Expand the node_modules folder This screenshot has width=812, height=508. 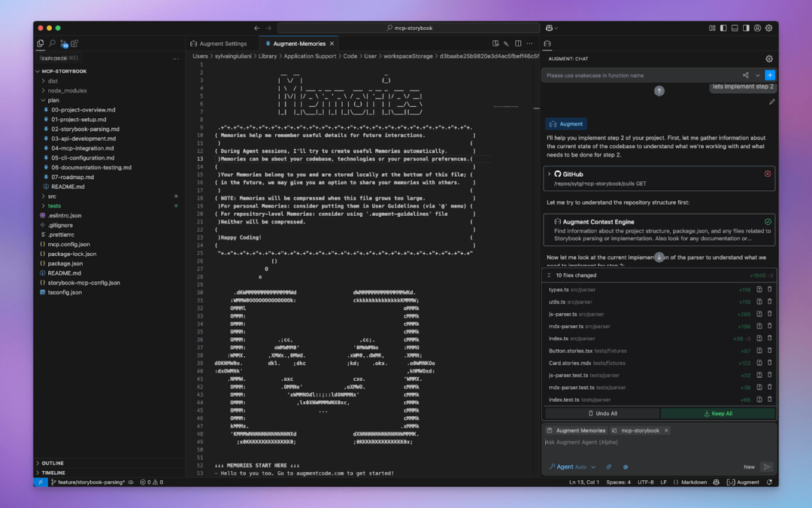[x=67, y=90]
